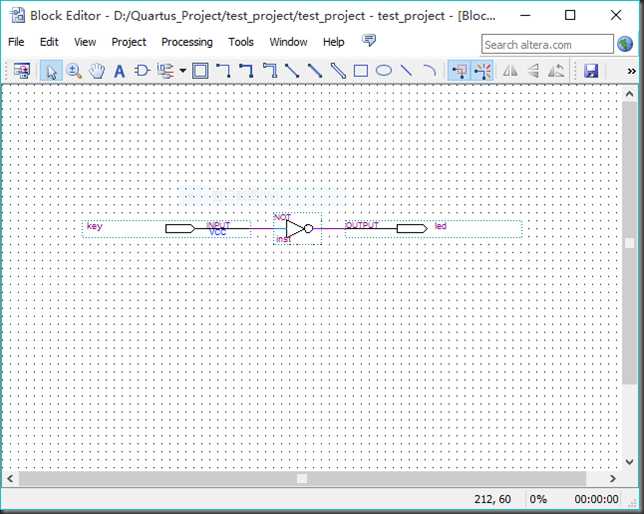This screenshot has height=514, width=644.
Task: Select the Orthogonal Bus tool
Action: pyautogui.click(x=246, y=71)
